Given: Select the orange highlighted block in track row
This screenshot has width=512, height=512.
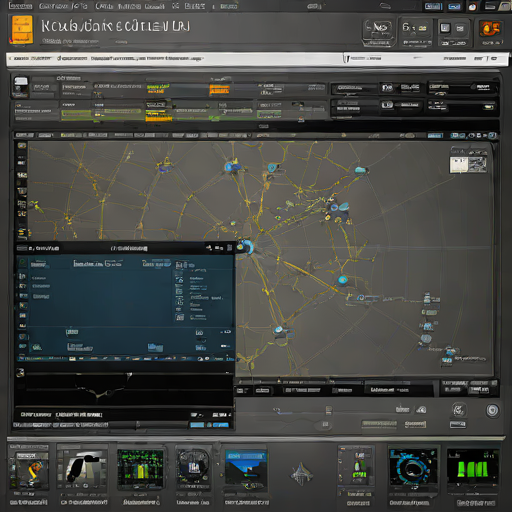Looking at the screenshot, I should coord(219,89).
